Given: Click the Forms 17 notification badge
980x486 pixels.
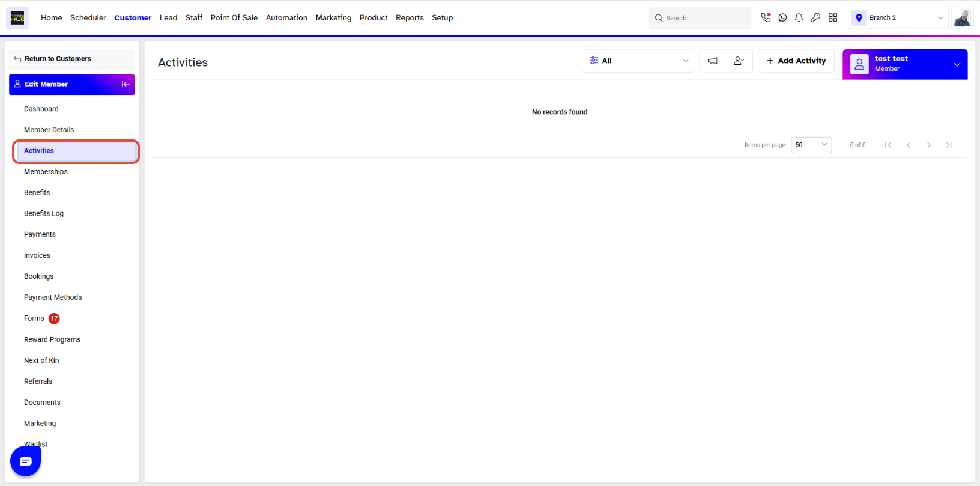Looking at the screenshot, I should [x=54, y=318].
